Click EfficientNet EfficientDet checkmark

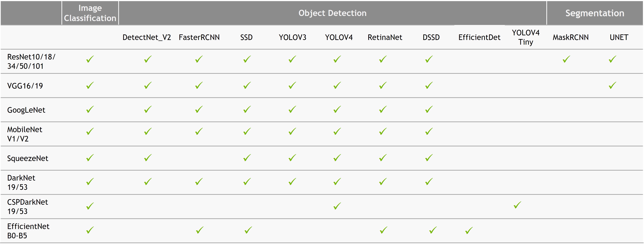click(x=469, y=230)
